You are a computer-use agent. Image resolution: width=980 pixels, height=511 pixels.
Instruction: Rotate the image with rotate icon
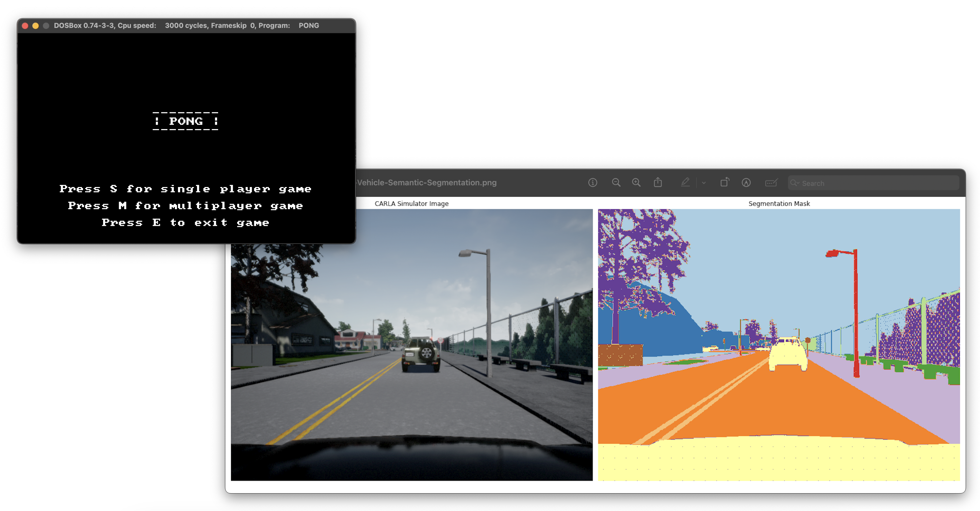pyautogui.click(x=724, y=183)
